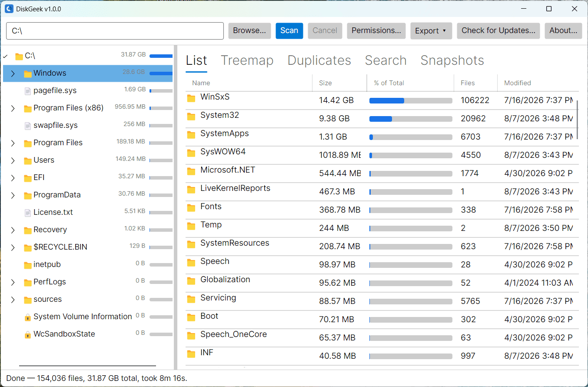The height and width of the screenshot is (387, 588).
Task: Click the System32 percent usage bar
Action: 411,119
